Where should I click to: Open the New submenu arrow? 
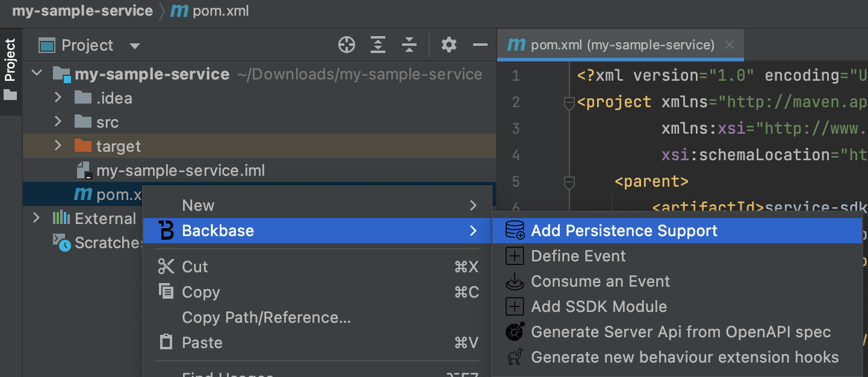473,205
